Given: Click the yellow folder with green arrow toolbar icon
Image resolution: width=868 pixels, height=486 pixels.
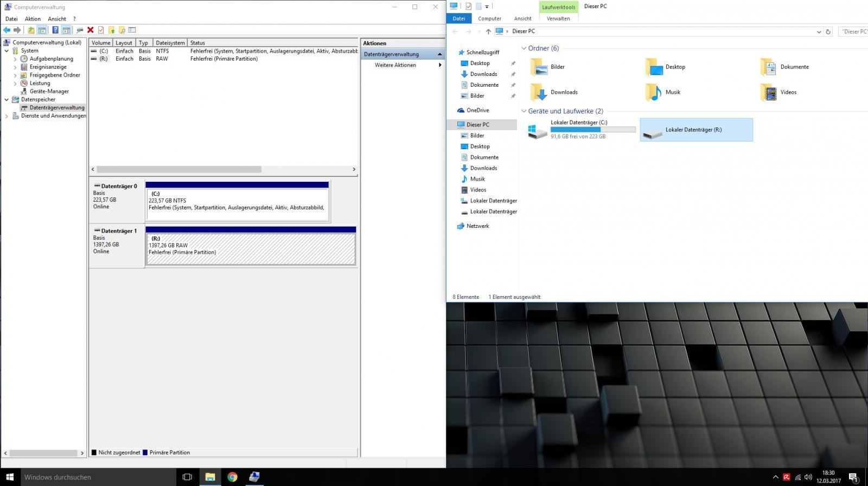Looking at the screenshot, I should click(x=112, y=30).
